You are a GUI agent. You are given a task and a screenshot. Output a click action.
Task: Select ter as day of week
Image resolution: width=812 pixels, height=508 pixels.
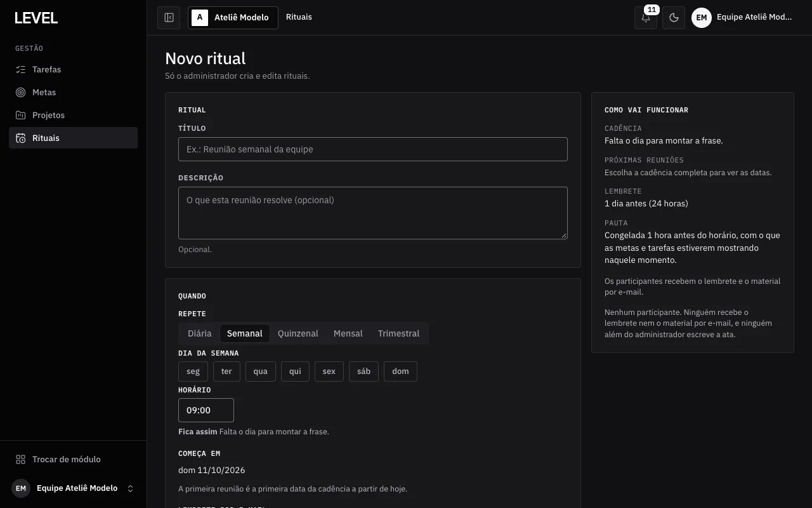226,371
